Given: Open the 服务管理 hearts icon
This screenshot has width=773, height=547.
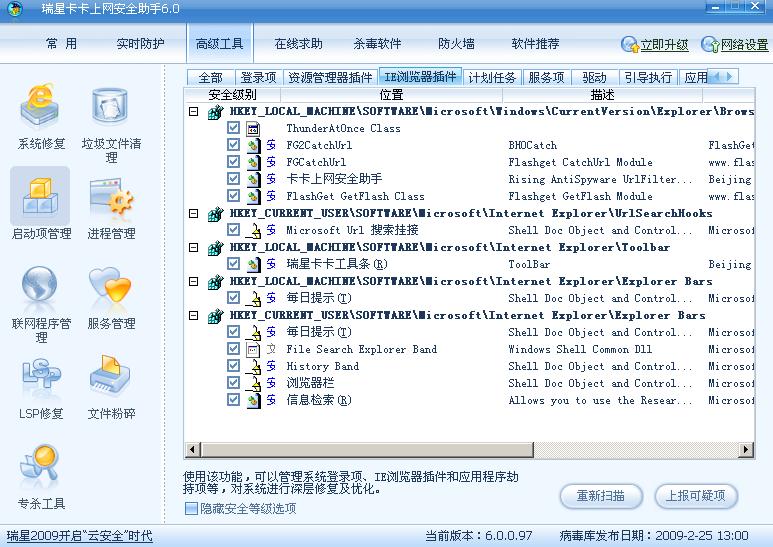Looking at the screenshot, I should click(110, 285).
